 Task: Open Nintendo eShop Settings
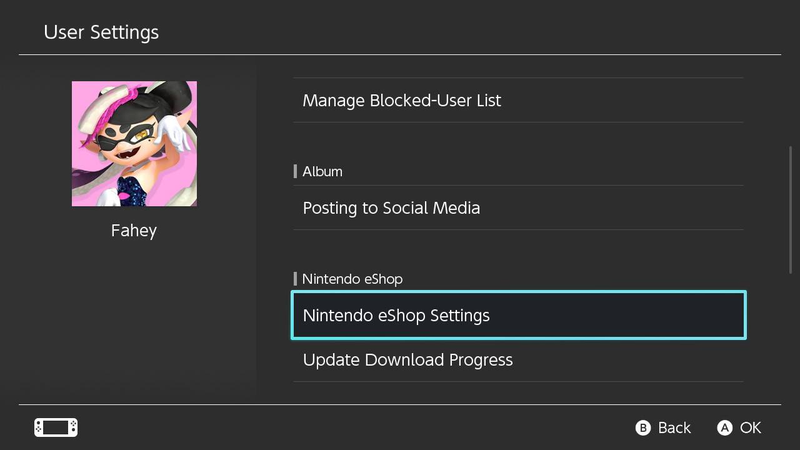click(x=518, y=315)
